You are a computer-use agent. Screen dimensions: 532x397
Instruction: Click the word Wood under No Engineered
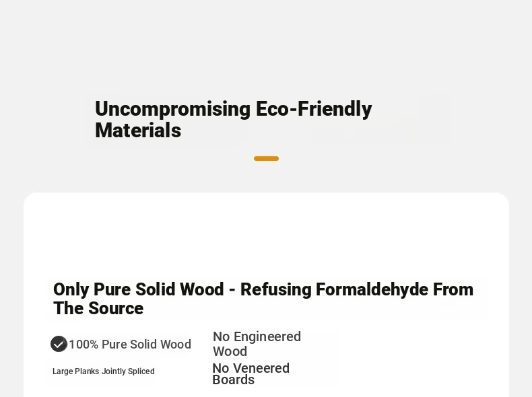[x=230, y=351]
